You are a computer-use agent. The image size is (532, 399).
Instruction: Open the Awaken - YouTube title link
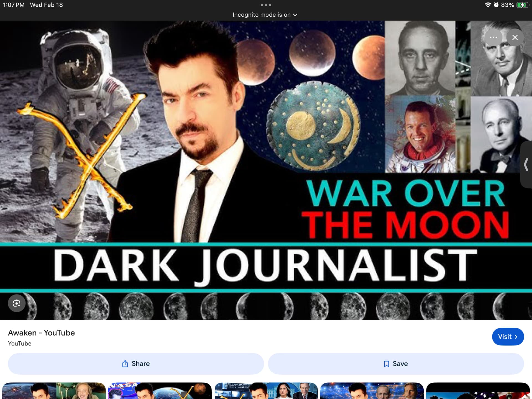[x=42, y=332]
